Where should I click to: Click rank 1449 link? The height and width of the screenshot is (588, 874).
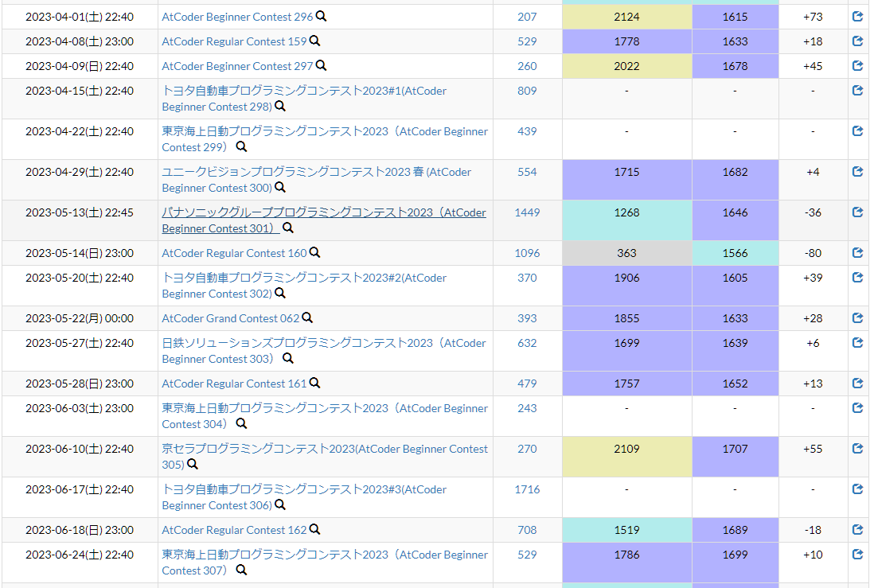tap(527, 212)
